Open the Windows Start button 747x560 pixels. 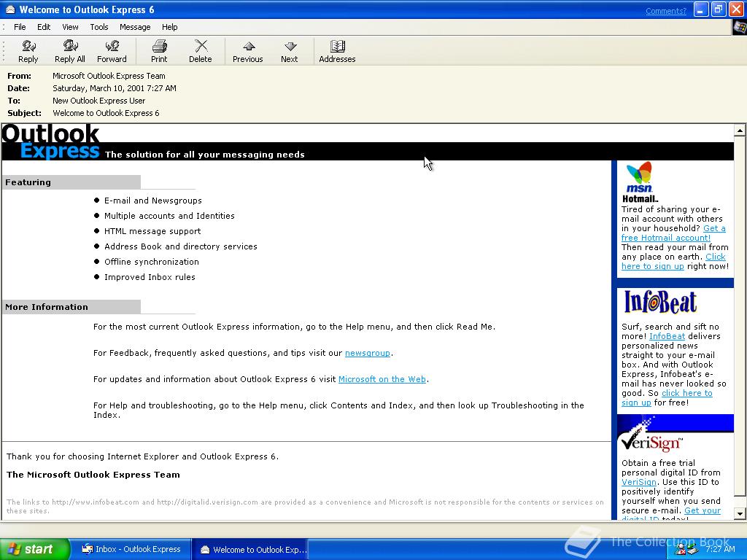35,549
